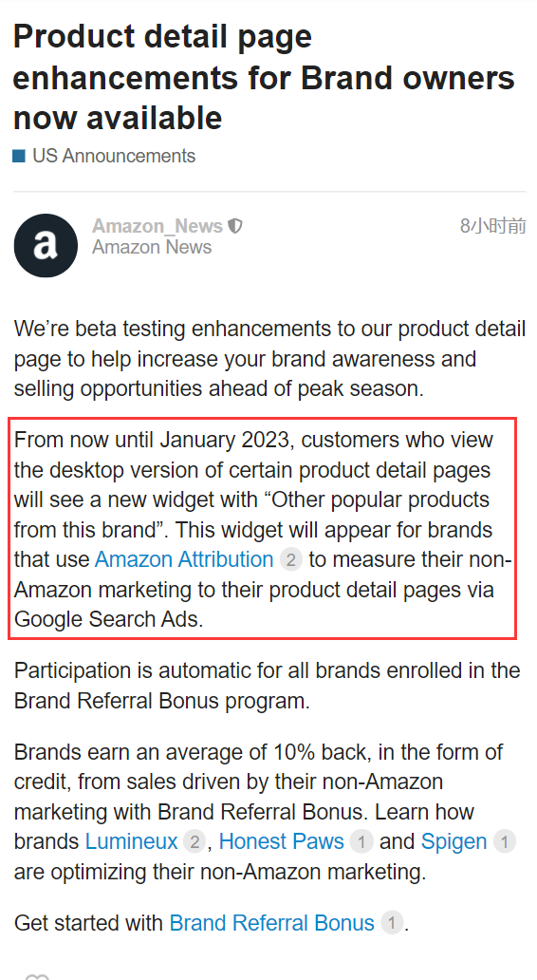Image resolution: width=537 pixels, height=980 pixels.
Task: Click the click-count badge after Amazon Attribution
Action: tap(290, 559)
